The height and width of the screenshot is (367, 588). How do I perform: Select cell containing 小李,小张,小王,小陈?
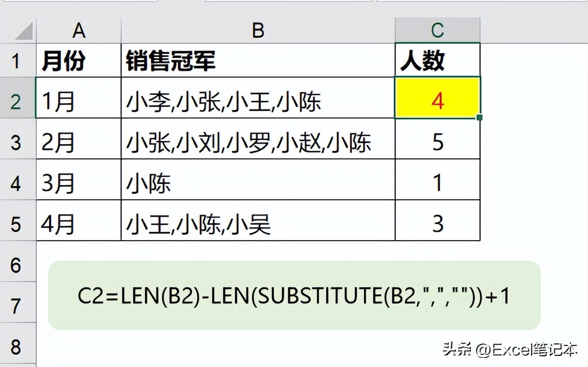coord(258,98)
